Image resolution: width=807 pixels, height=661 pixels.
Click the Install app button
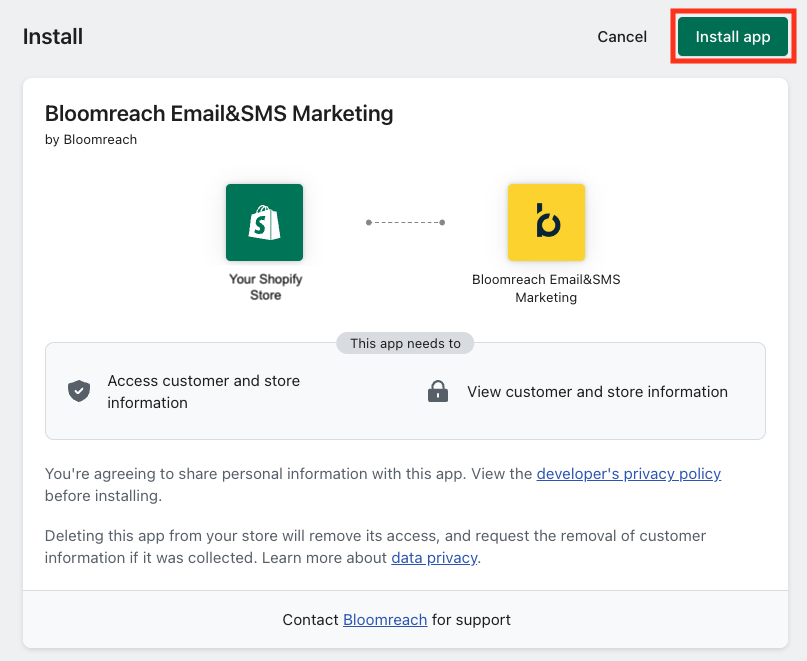pyautogui.click(x=732, y=37)
